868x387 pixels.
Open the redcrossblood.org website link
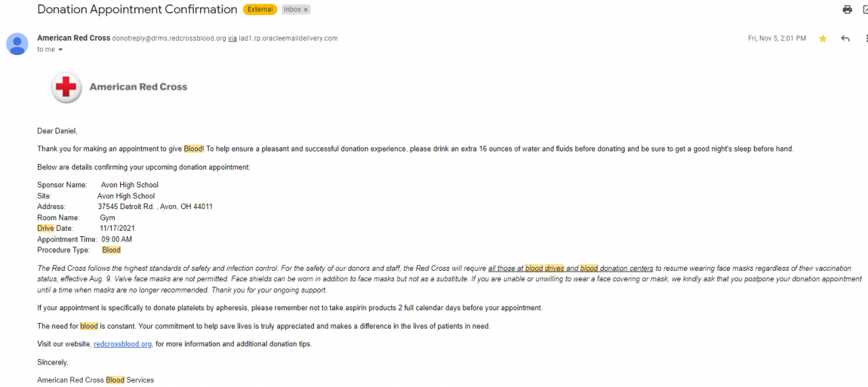123,344
